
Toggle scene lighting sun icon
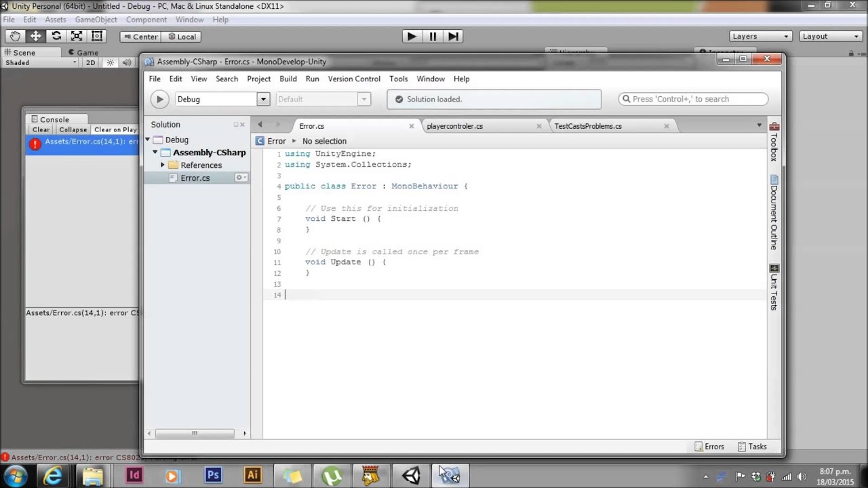pyautogui.click(x=111, y=62)
